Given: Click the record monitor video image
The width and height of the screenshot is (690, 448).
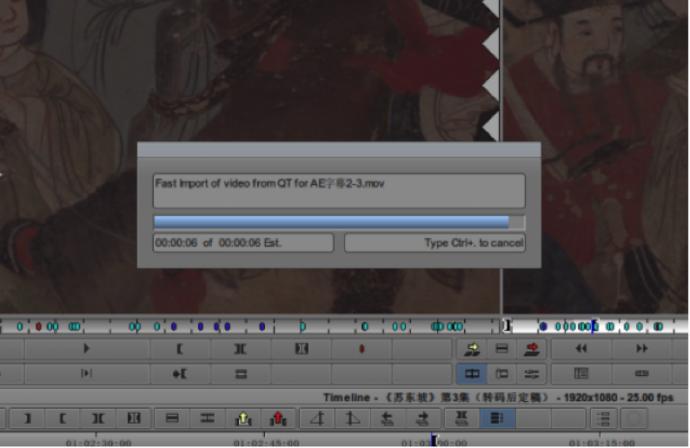Looking at the screenshot, I should tap(596, 157).
